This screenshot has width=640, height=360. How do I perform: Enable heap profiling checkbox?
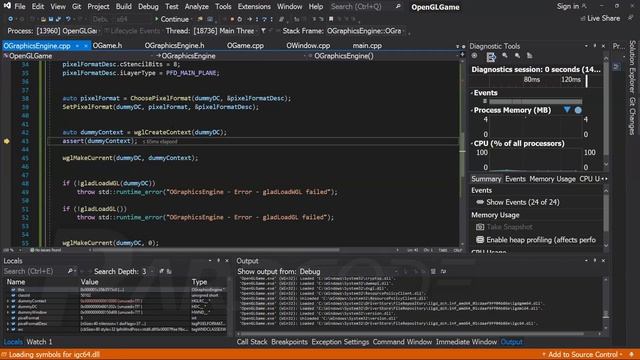click(480, 240)
